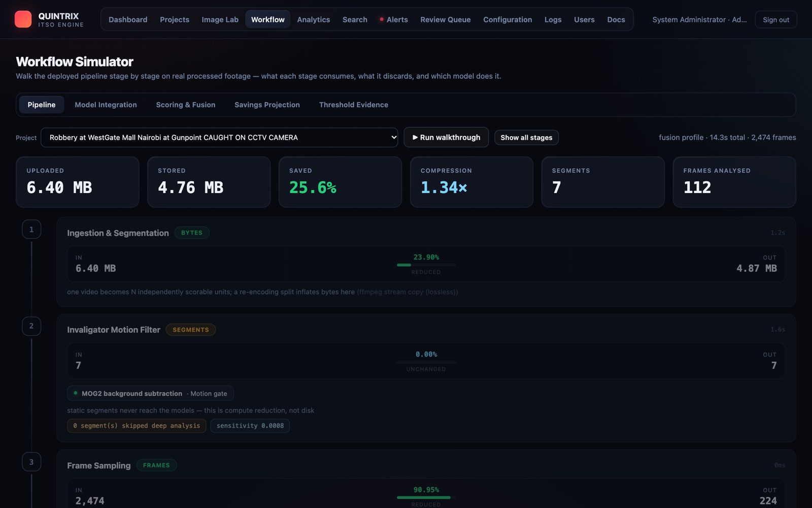The height and width of the screenshot is (508, 812).
Task: Click MOG2 background subtraction chip
Action: [x=150, y=393]
